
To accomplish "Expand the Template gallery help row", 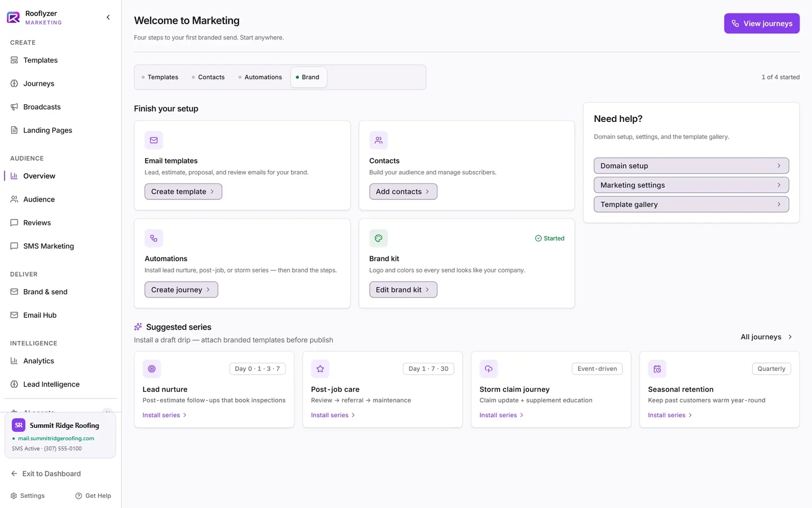I will tap(691, 204).
